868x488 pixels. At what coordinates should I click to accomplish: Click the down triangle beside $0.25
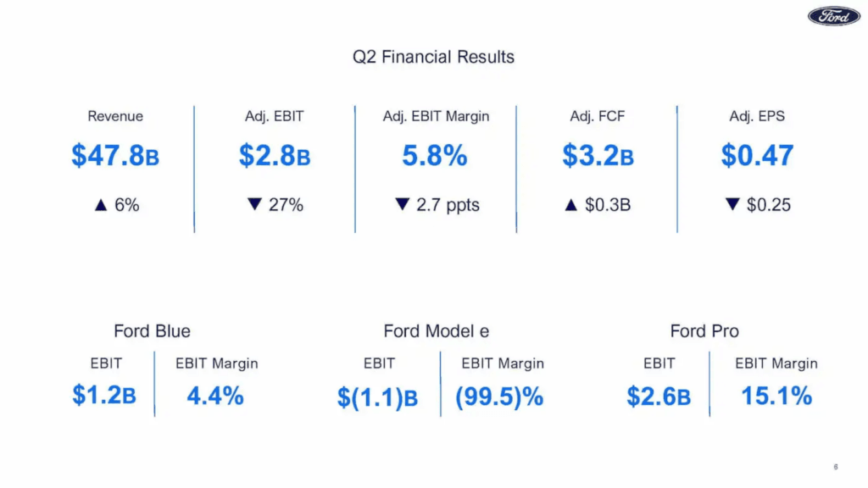tap(732, 205)
